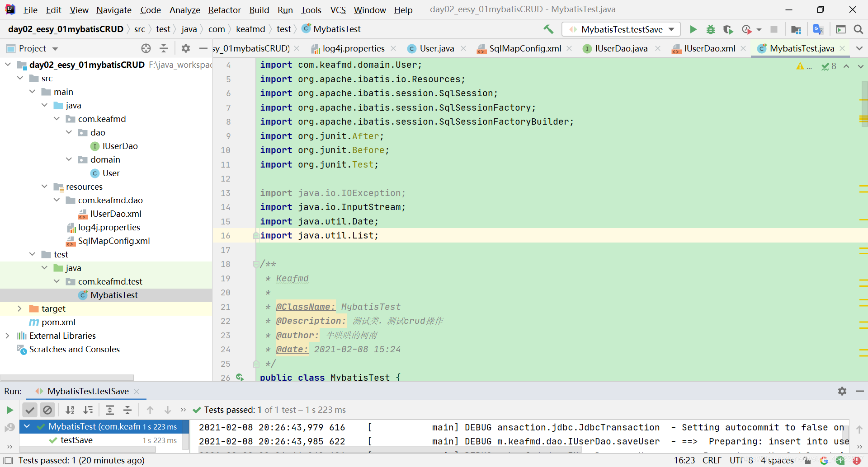Run MybatisTest.testSave with the green play icon

click(x=693, y=29)
